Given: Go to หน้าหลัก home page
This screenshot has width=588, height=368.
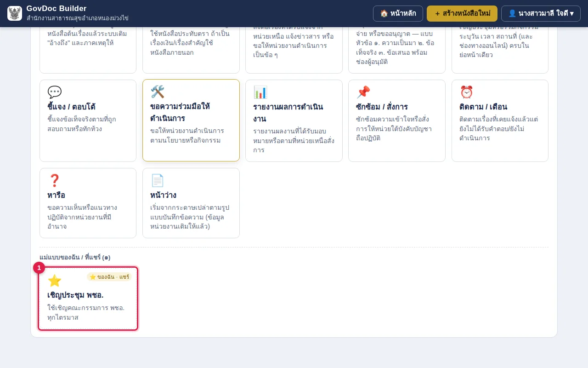Looking at the screenshot, I should click(x=398, y=13).
